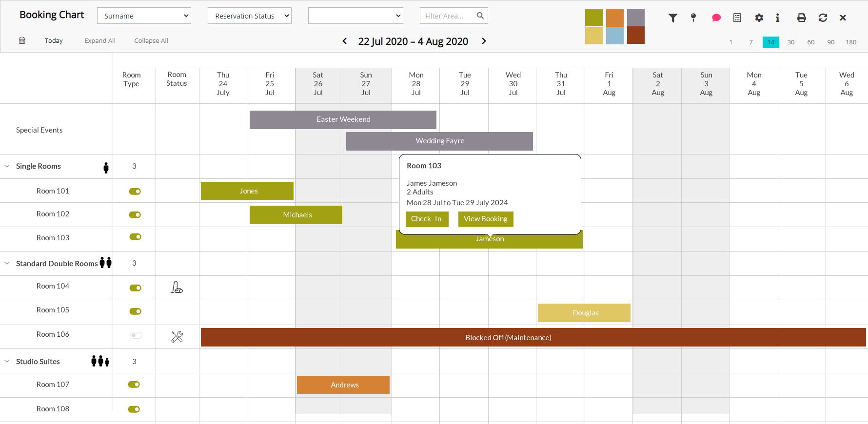
Task: Select the orange color swatch in legend
Action: click(x=614, y=18)
